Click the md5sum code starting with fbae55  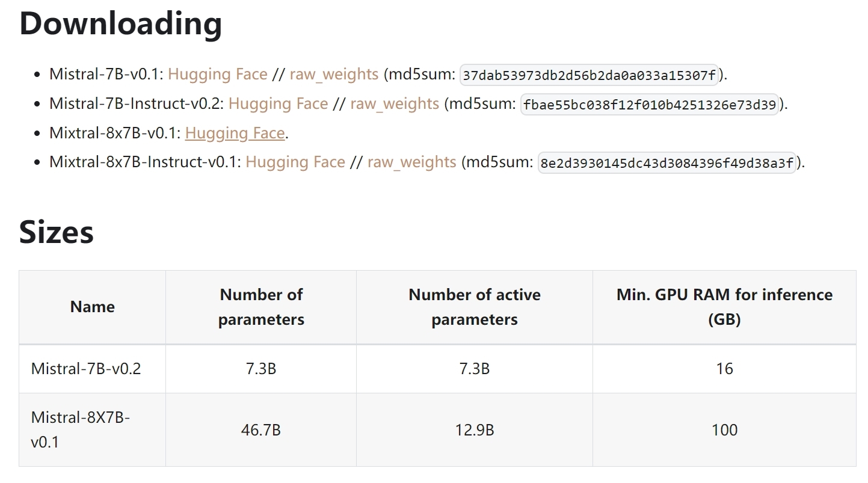pos(650,105)
